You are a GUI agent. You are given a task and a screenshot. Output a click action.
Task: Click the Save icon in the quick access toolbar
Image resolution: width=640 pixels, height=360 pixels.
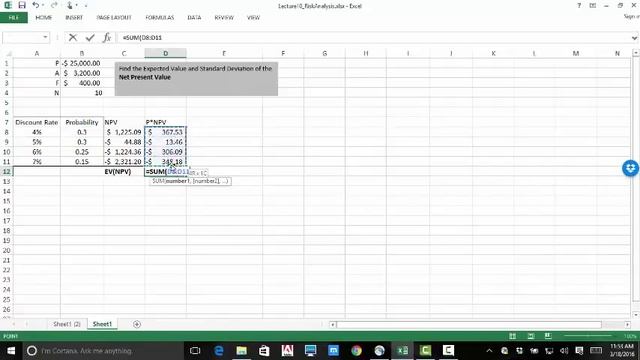tap(22, 5)
